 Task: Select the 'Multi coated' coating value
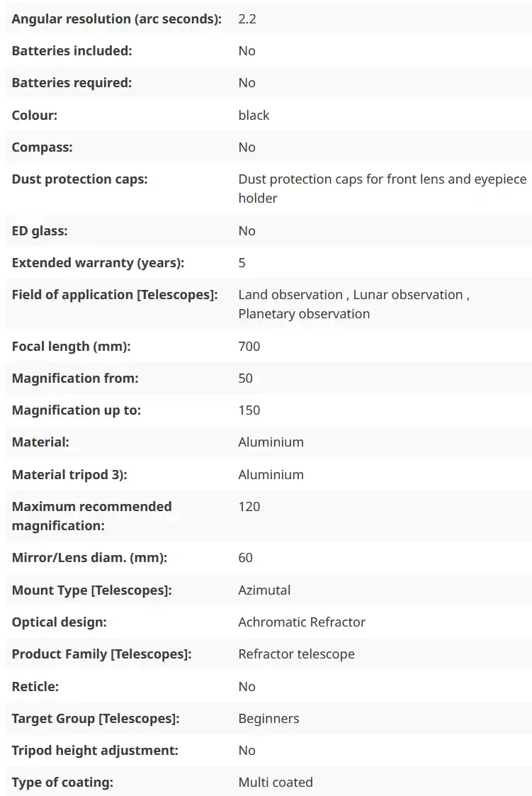tap(276, 783)
